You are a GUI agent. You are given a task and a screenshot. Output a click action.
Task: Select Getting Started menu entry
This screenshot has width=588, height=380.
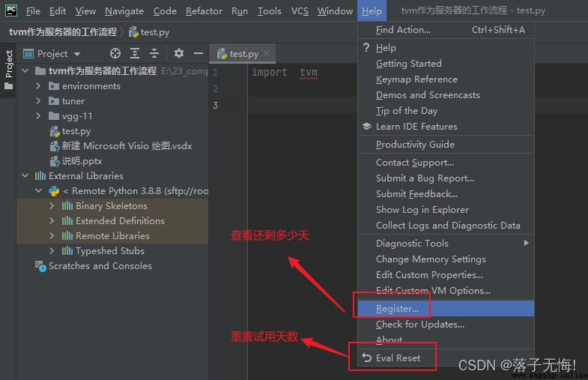[446, 64]
